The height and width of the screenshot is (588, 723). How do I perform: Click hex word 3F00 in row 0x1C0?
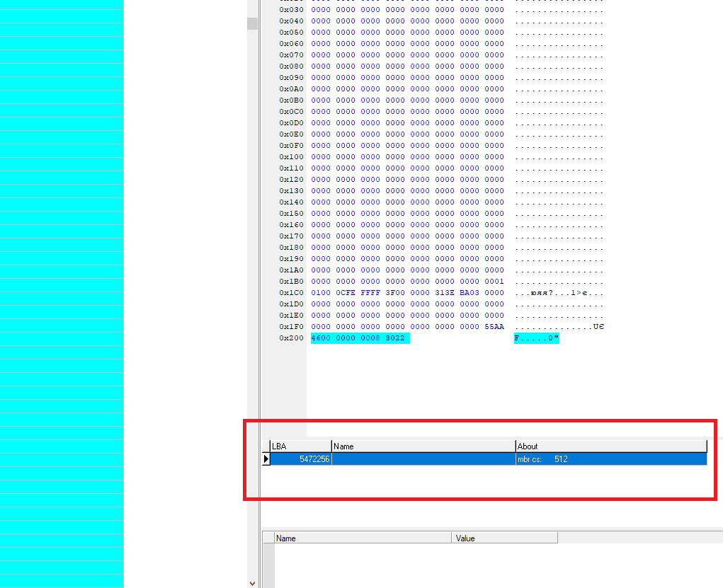point(395,293)
